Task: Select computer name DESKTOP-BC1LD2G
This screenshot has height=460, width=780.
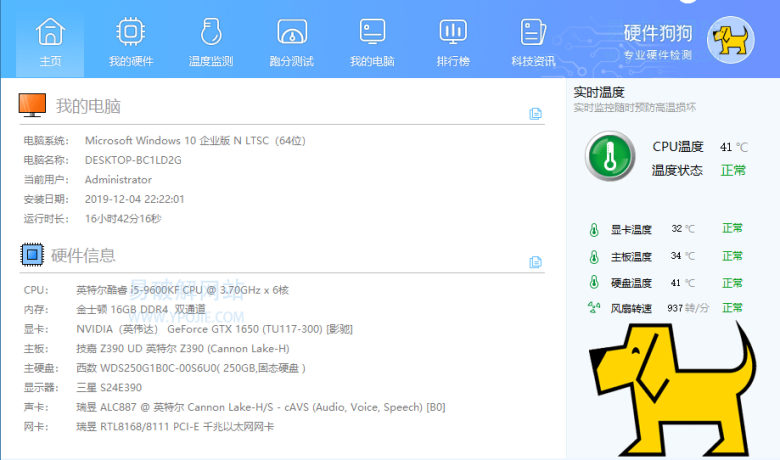Action: (x=133, y=160)
